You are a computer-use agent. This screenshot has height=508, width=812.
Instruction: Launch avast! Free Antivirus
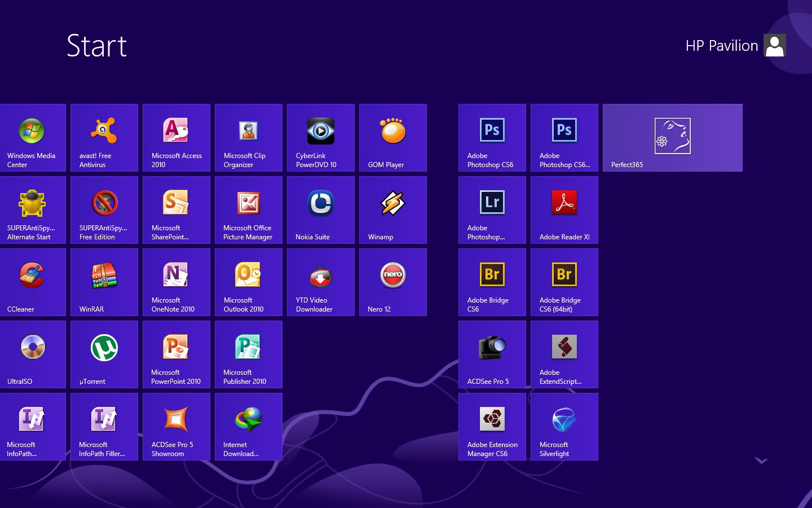coord(104,138)
